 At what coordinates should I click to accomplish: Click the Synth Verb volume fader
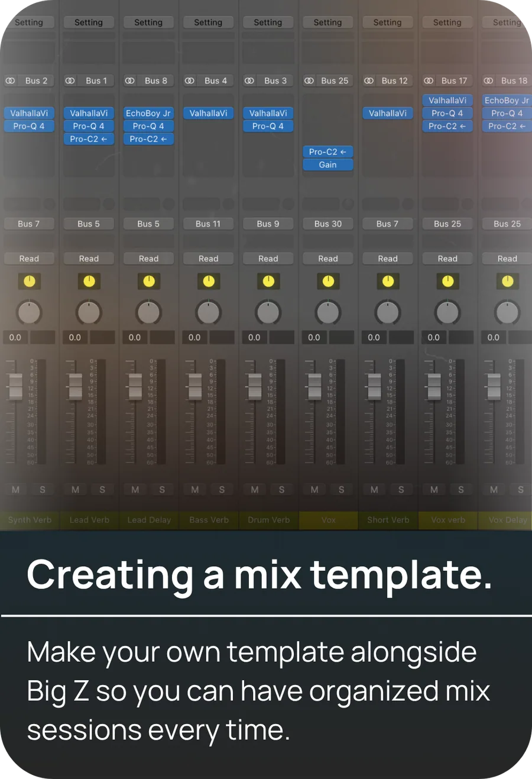pyautogui.click(x=16, y=386)
